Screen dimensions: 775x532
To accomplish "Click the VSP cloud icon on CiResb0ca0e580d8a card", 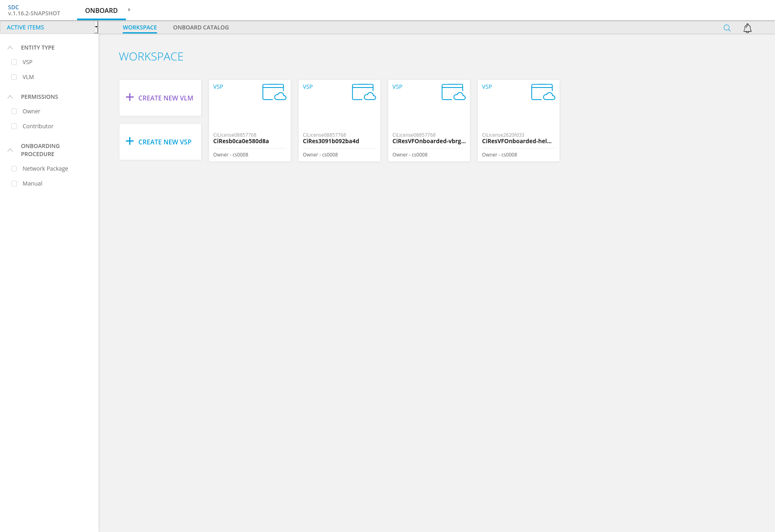I will 274,92.
